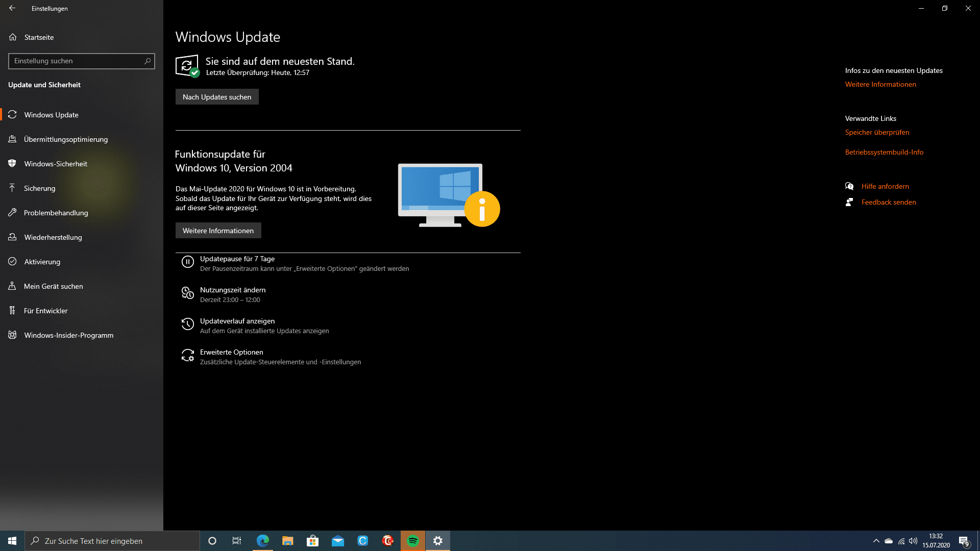980x551 pixels.
Task: Launch Microsoft Edge from taskbar
Action: coord(263,541)
